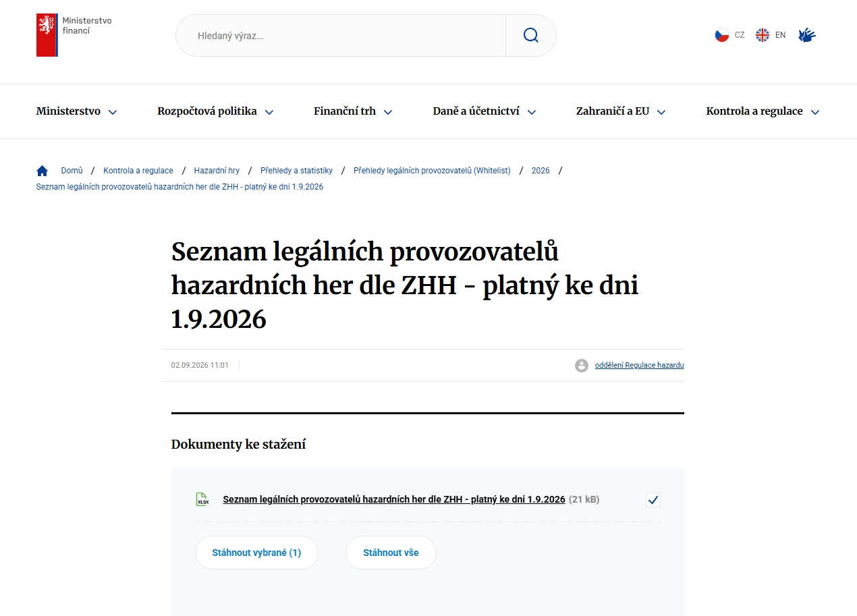Click the author avatar icon
Viewport: 857px width, 616px height.
[582, 366]
